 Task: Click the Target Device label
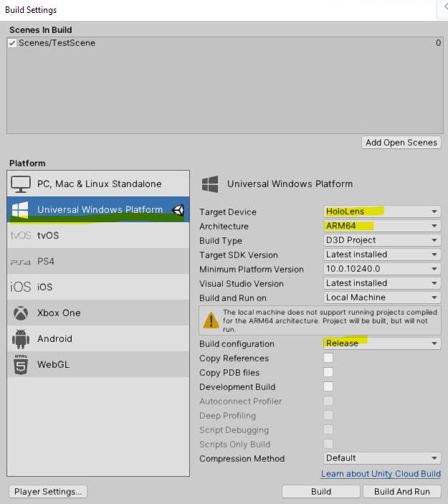point(228,212)
